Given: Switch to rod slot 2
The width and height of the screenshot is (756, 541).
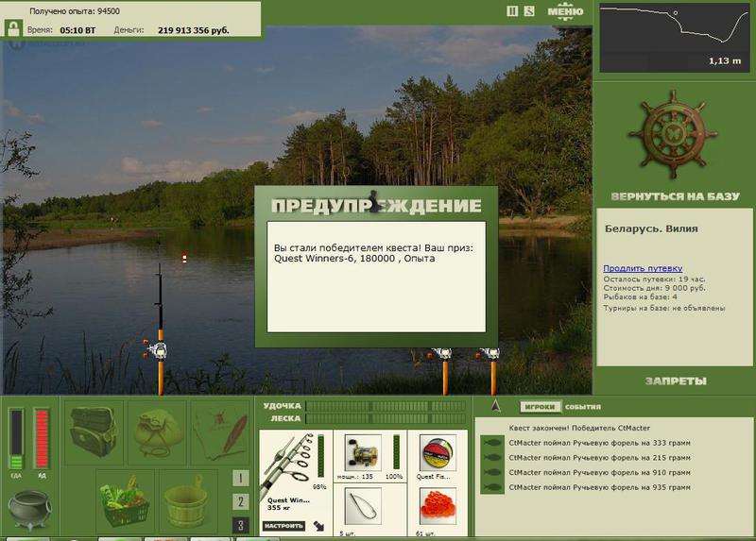Looking at the screenshot, I should [x=241, y=501].
